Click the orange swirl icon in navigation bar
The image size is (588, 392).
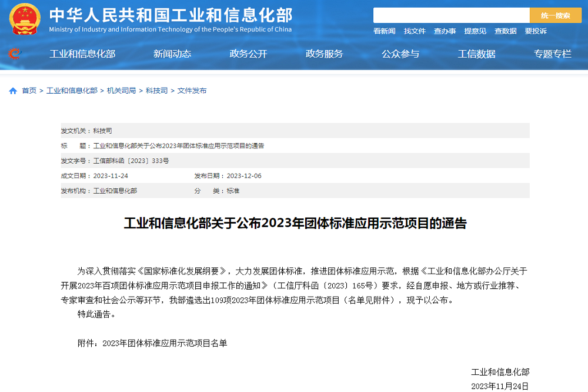[x=14, y=54]
